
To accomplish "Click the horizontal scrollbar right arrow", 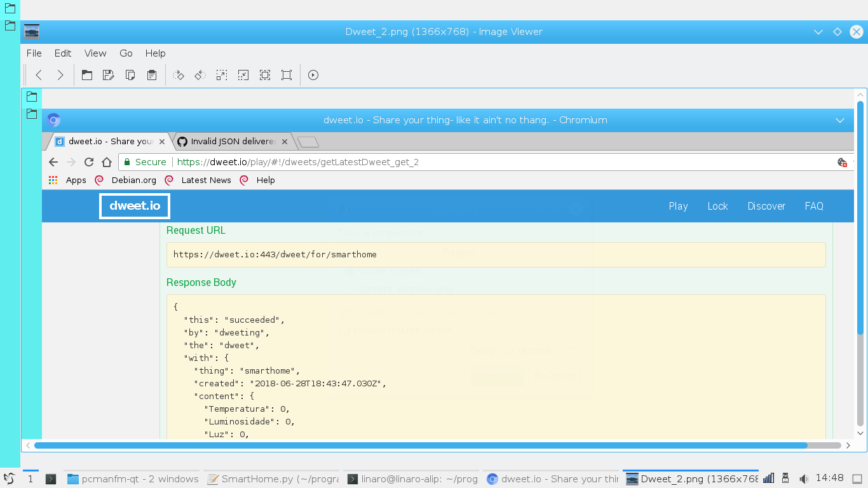I will (x=848, y=445).
